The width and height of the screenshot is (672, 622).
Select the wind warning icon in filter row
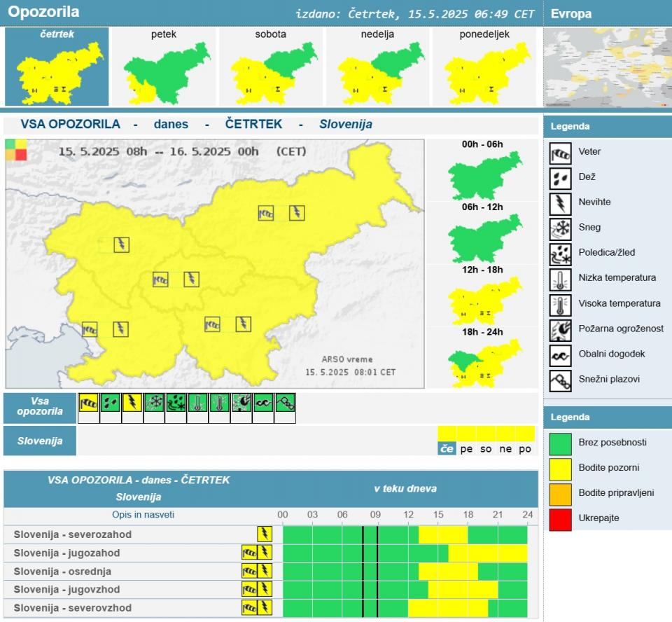(89, 403)
